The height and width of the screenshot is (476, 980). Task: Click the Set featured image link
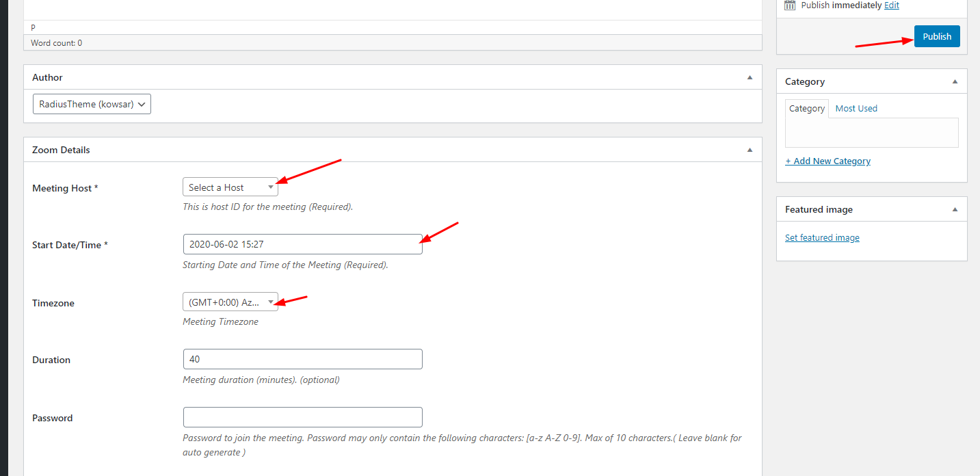pos(822,237)
